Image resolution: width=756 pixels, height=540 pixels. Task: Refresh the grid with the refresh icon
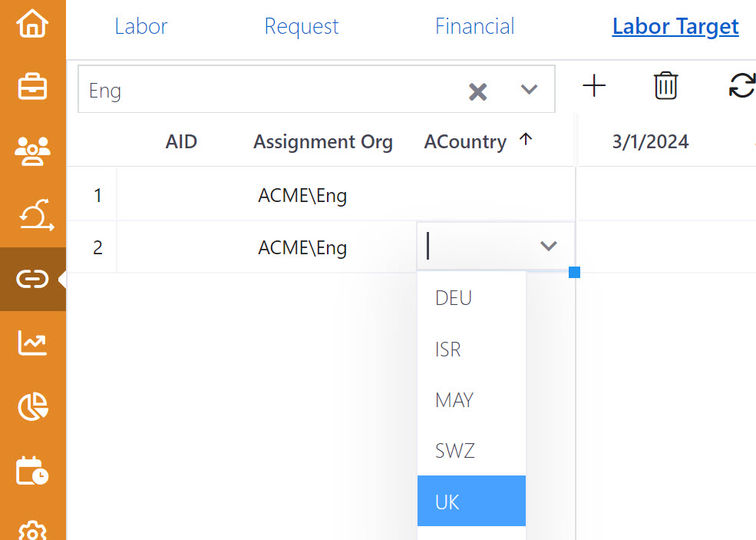point(742,86)
